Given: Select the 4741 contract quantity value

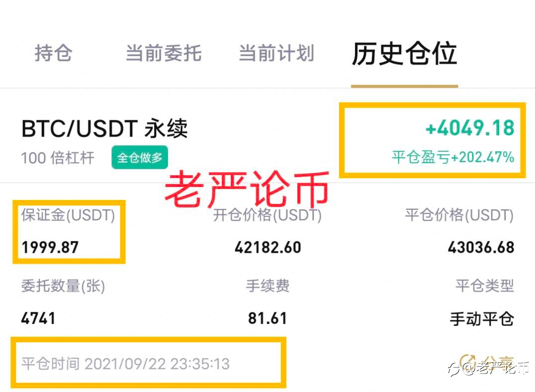Looking at the screenshot, I should (38, 318).
